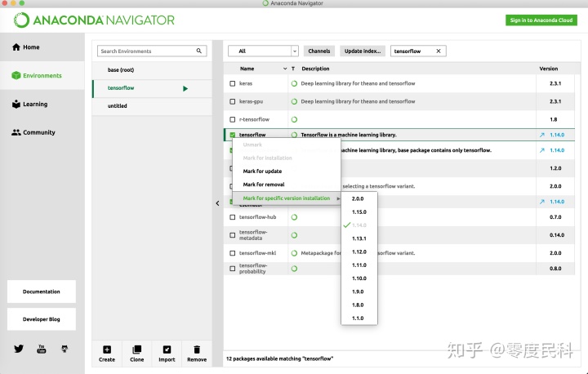Collapse the environments panel arrow
The width and height of the screenshot is (588, 374).
click(x=217, y=203)
